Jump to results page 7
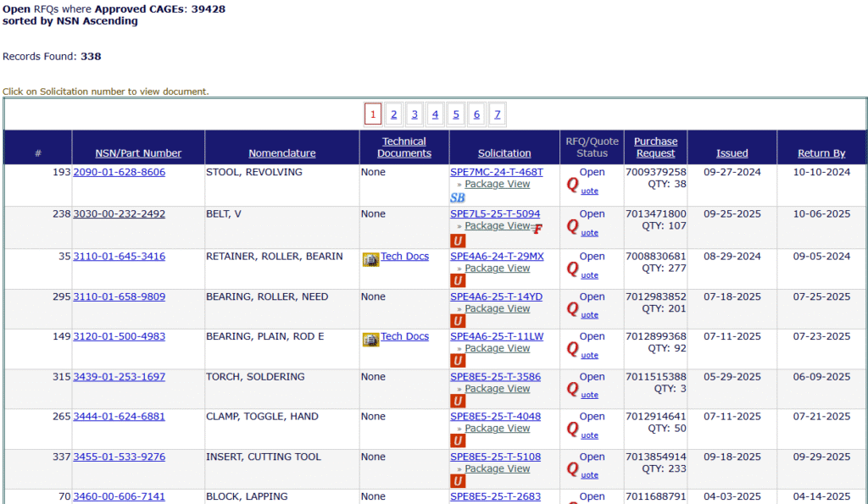868x504 pixels. [497, 114]
